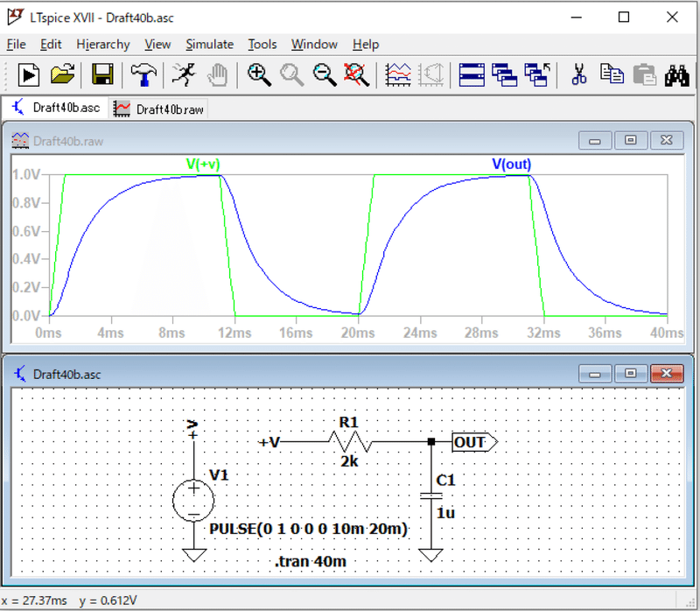
Task: Select resistor R1 in the schematic
Action: pyautogui.click(x=350, y=442)
